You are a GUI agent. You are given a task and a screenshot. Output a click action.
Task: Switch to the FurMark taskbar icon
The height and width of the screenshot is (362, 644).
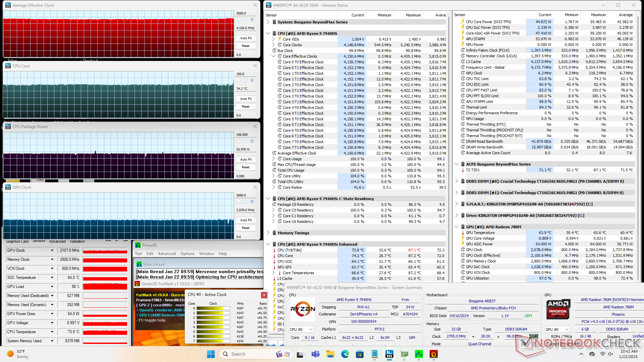click(434, 354)
